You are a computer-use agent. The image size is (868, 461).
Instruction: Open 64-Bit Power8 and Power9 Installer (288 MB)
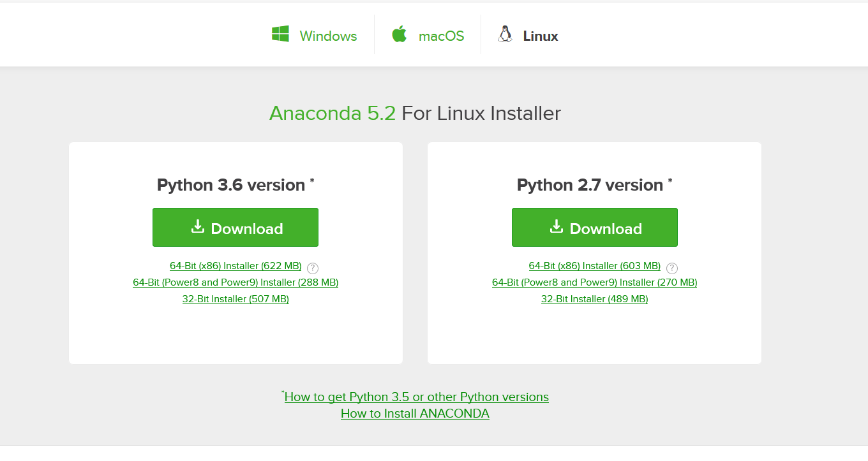(x=236, y=282)
